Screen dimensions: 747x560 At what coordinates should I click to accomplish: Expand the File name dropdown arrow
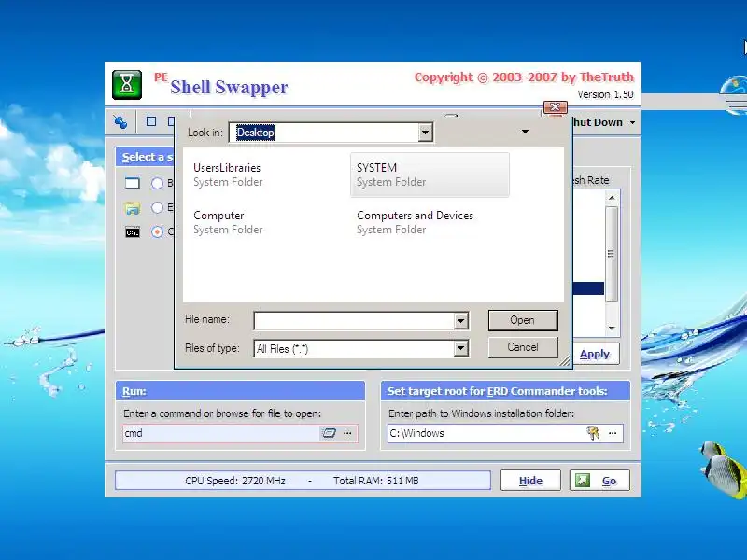tap(460, 321)
